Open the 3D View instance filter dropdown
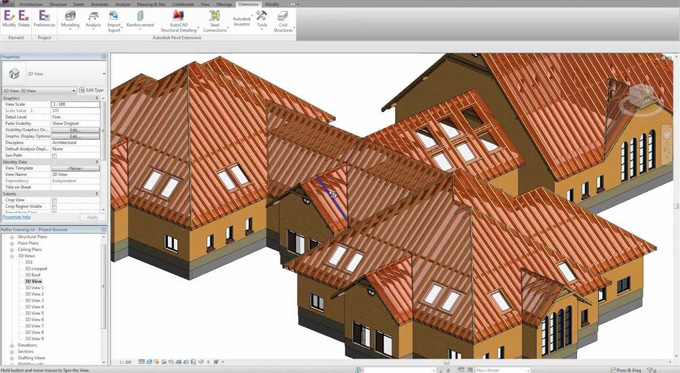 pos(39,91)
